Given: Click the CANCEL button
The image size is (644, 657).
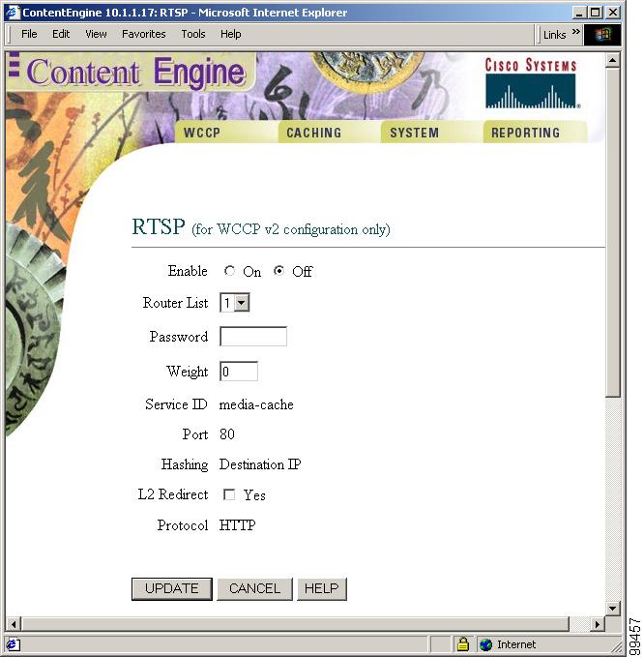Looking at the screenshot, I should [254, 588].
